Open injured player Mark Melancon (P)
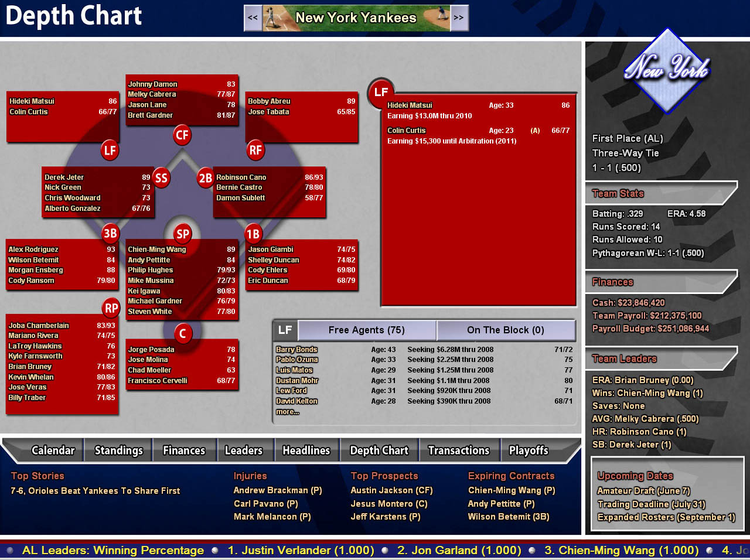Image resolution: width=750 pixels, height=560 pixels. coord(272,517)
